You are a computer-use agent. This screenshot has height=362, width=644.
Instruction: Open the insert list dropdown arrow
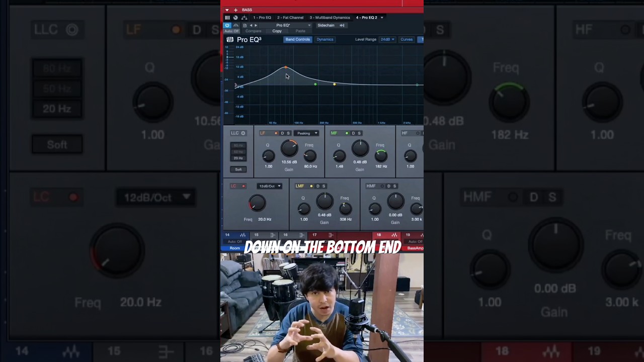click(x=382, y=18)
